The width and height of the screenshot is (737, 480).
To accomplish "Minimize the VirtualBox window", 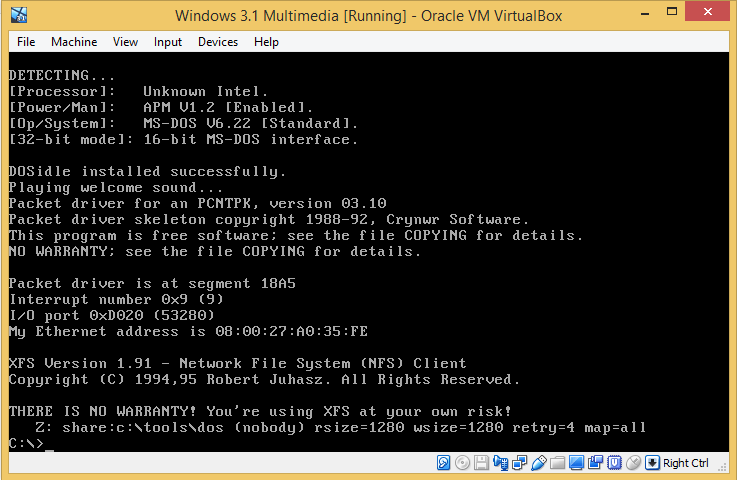I will pos(645,13).
